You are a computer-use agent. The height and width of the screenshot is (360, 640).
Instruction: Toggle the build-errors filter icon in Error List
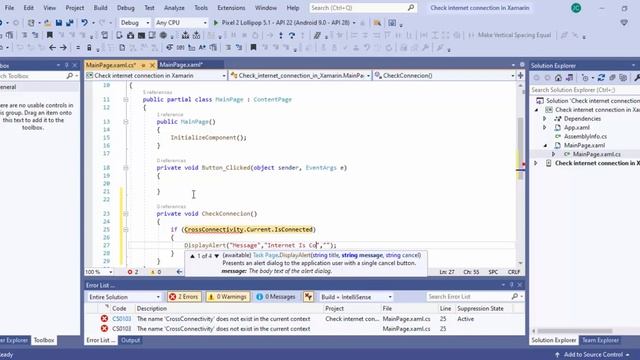308,297
